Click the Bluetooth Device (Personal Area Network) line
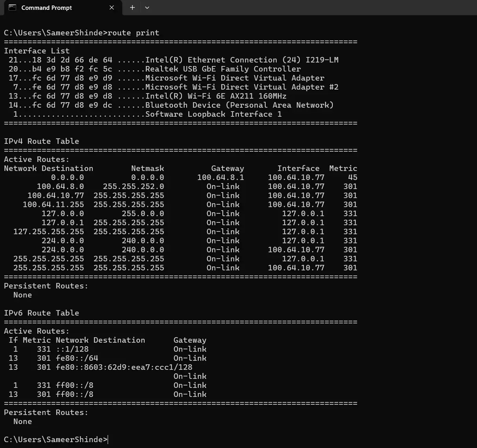The width and height of the screenshot is (477, 448). point(171,105)
